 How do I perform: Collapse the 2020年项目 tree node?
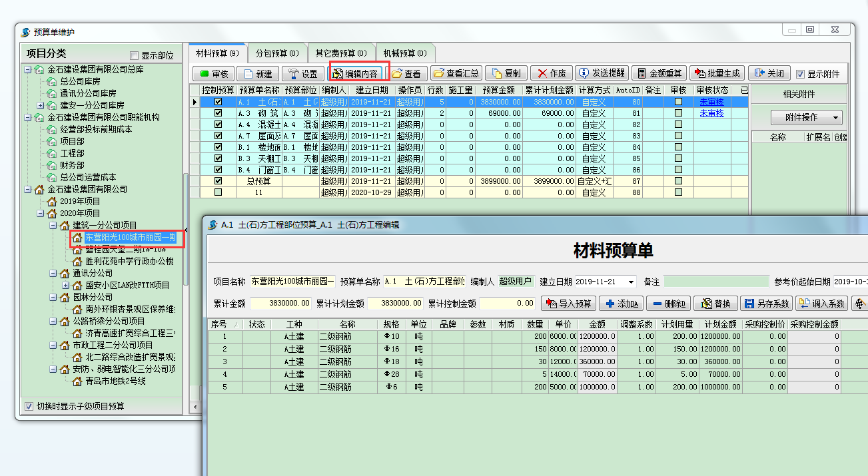[41, 213]
